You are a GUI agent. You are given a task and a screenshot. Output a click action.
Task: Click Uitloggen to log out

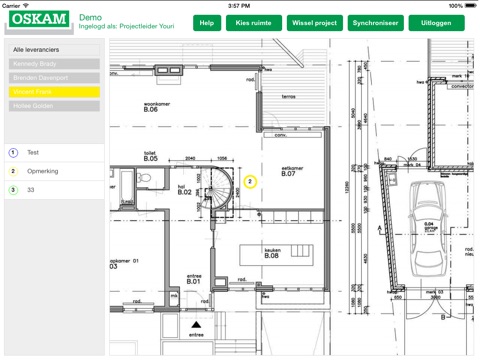tap(436, 23)
